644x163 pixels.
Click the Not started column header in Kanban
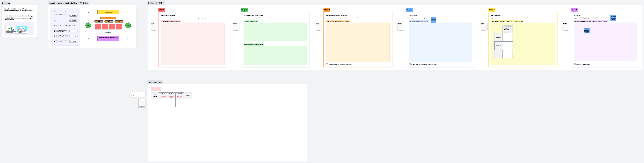pyautogui.click(x=155, y=96)
